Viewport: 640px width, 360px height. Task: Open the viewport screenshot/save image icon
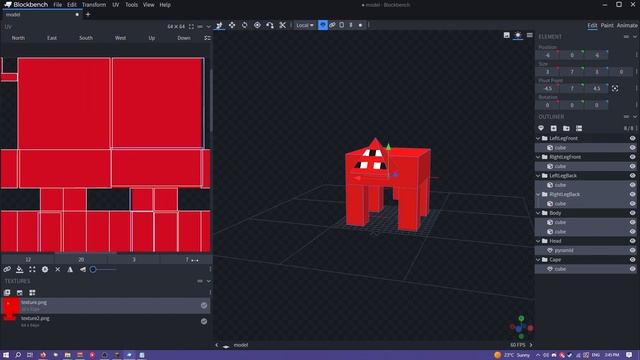click(x=507, y=35)
